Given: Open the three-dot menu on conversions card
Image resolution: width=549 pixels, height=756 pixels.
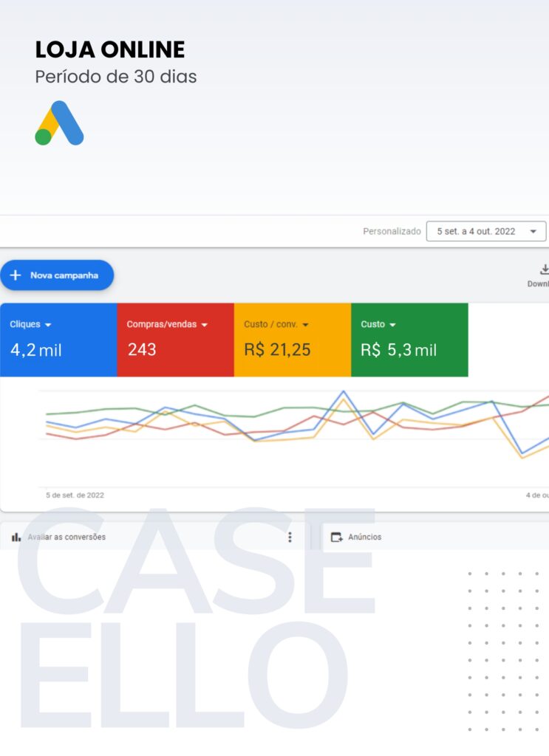Looking at the screenshot, I should click(290, 537).
